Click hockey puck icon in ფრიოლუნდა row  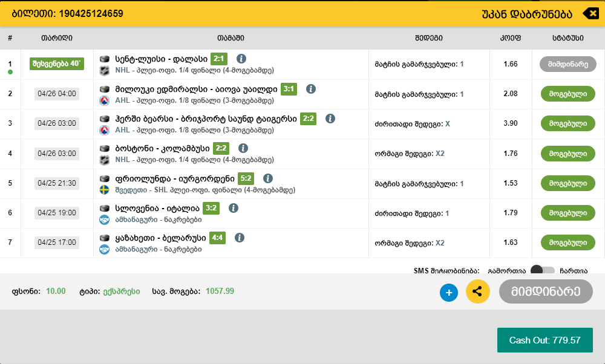105,178
